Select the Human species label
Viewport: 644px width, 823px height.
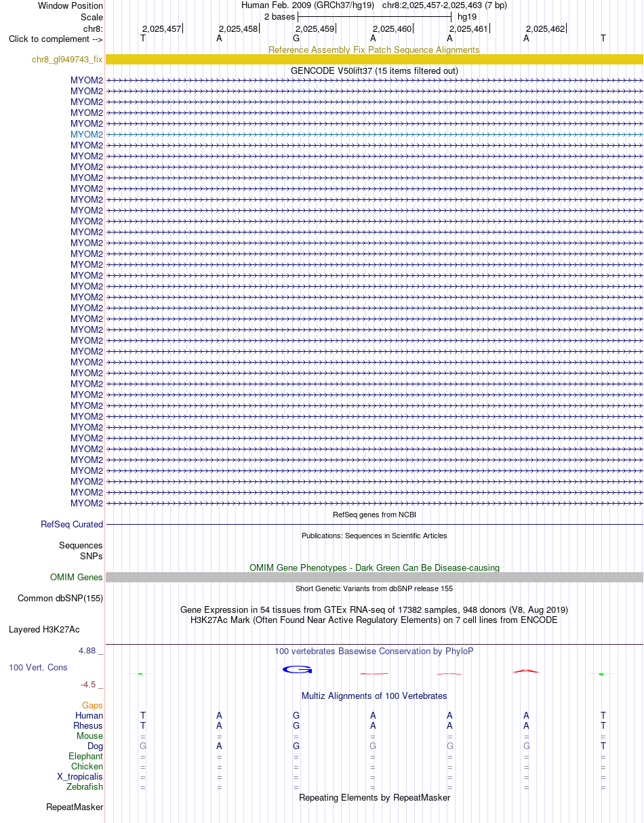89,715
